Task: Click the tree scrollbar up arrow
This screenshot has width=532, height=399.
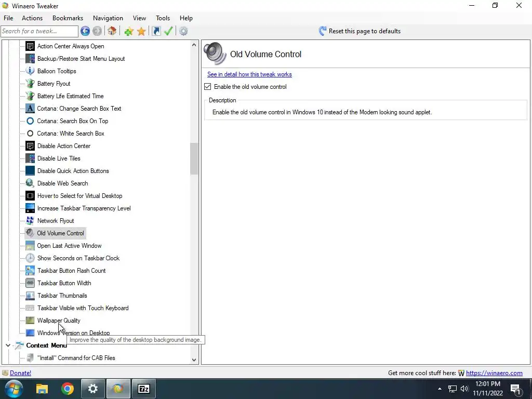Action: coord(194,45)
